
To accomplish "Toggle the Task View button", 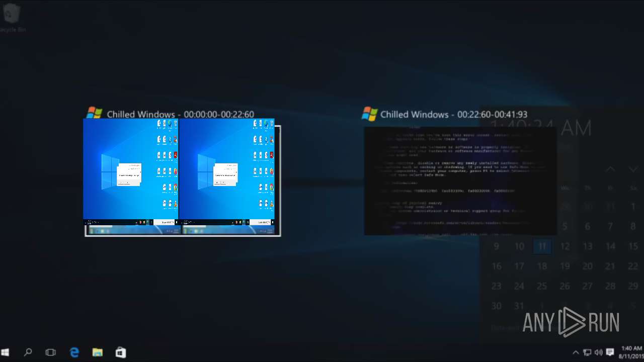I will (x=51, y=352).
